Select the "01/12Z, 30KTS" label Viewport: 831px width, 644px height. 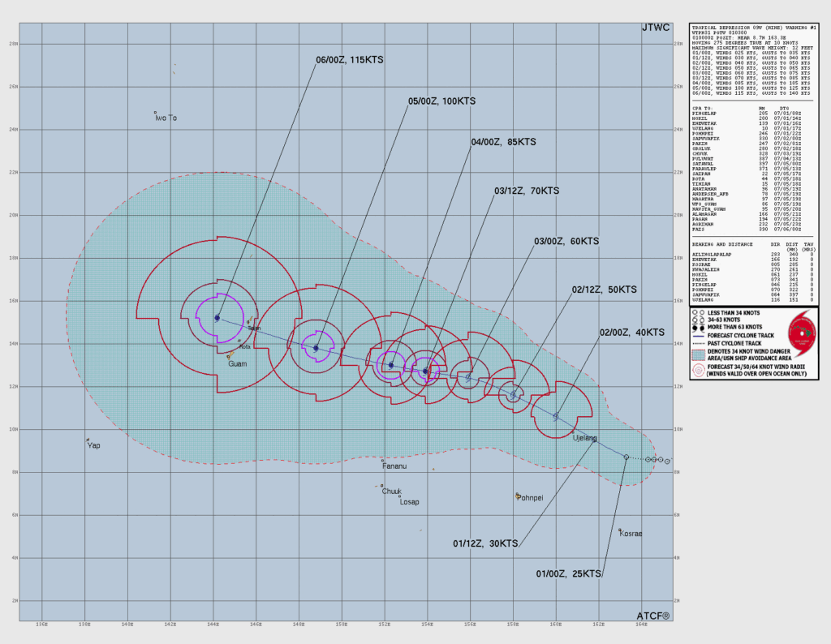point(485,543)
